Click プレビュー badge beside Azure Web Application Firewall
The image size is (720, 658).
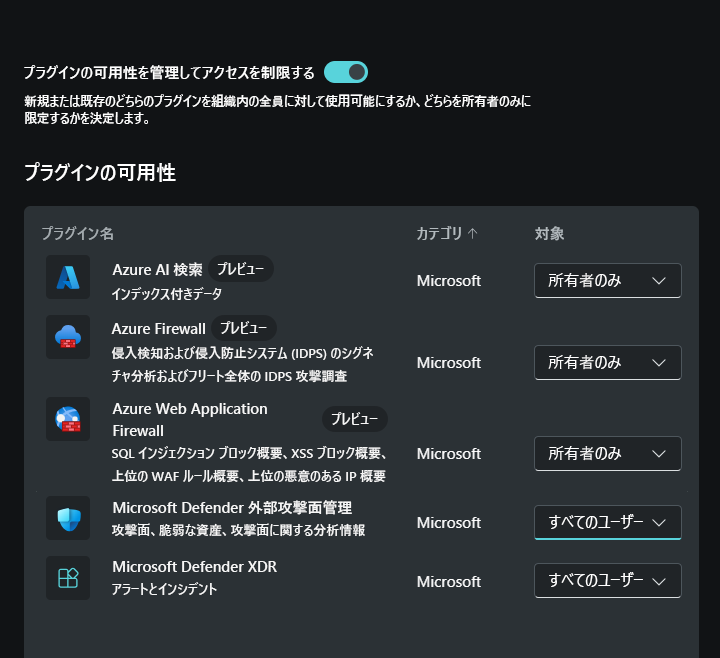pos(355,419)
